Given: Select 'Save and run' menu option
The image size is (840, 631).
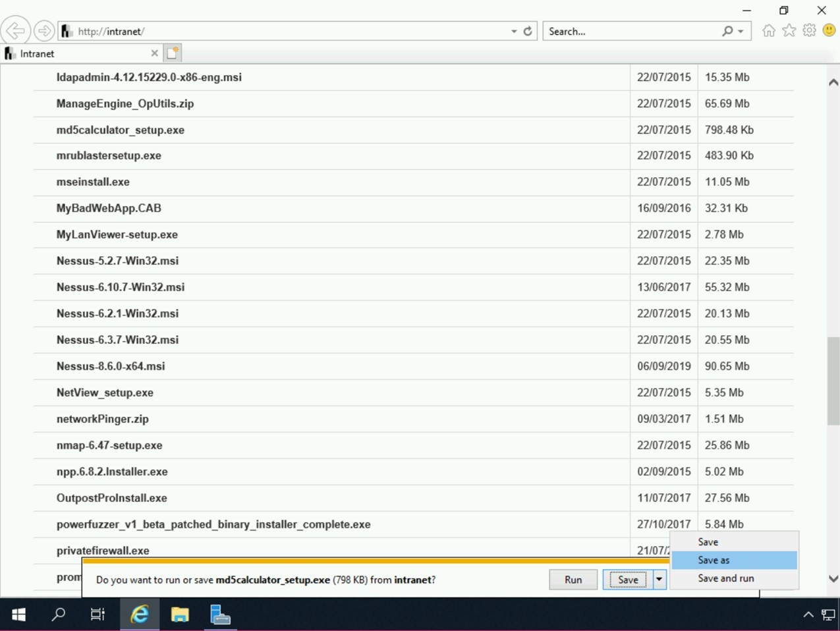Looking at the screenshot, I should click(x=725, y=578).
